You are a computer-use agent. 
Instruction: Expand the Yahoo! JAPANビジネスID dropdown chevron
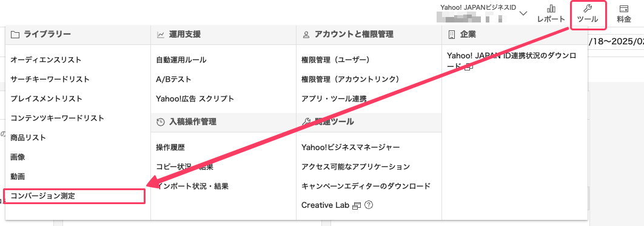523,13
